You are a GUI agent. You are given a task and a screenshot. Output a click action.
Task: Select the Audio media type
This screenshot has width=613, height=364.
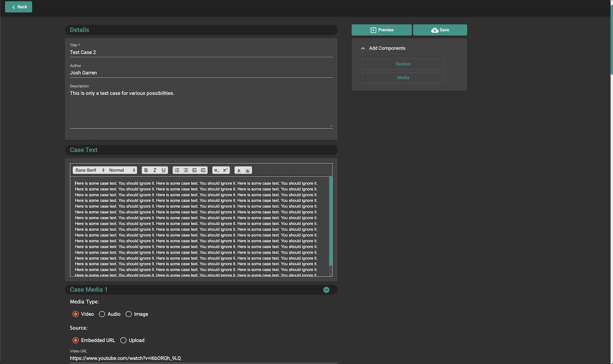point(102,314)
